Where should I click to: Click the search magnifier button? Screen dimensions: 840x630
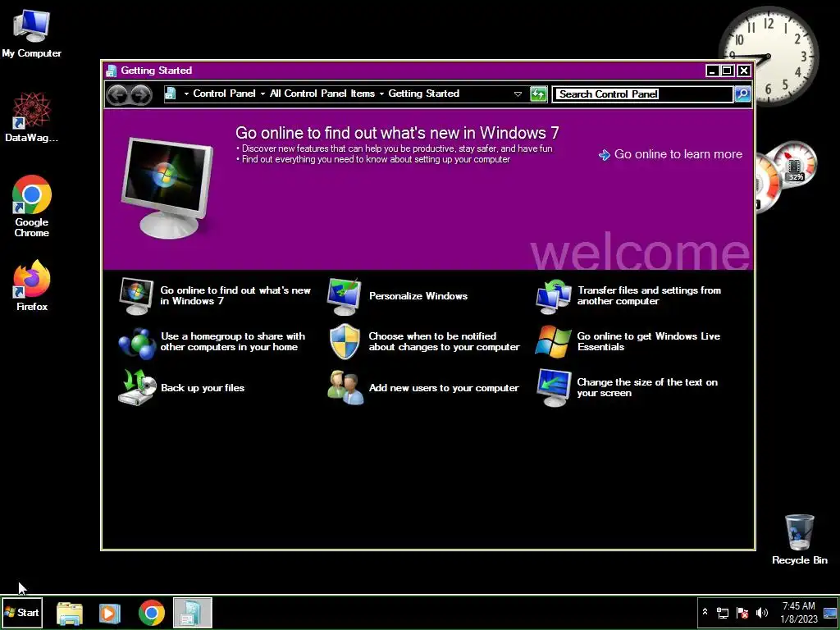pos(742,94)
